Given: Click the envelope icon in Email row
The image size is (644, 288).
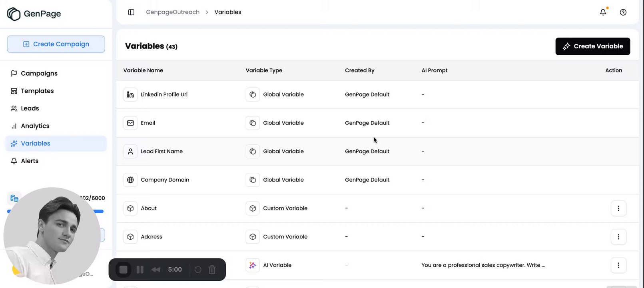Looking at the screenshot, I should tap(130, 123).
